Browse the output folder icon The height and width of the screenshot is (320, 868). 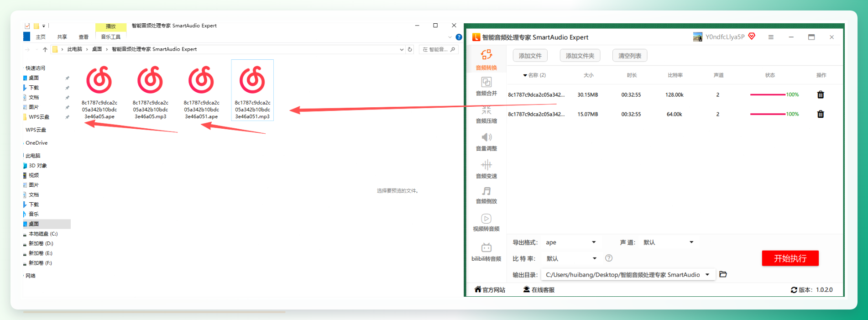point(723,274)
